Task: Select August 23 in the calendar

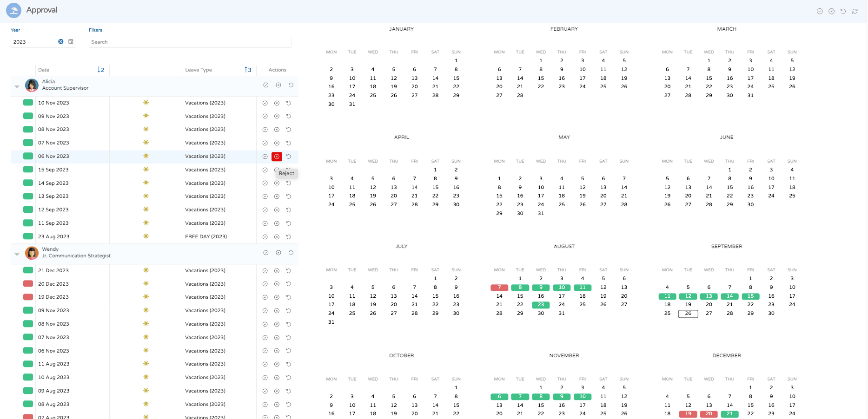Action: tap(541, 305)
